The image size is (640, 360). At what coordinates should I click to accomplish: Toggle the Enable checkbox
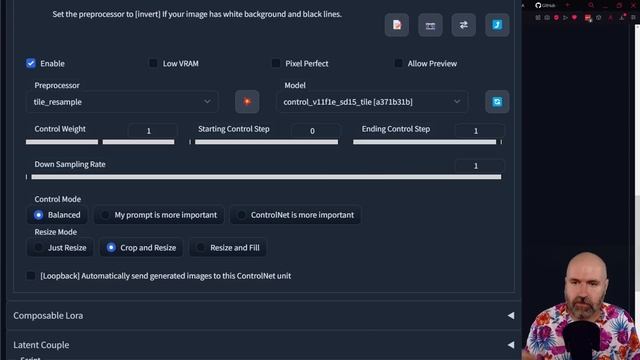31,63
